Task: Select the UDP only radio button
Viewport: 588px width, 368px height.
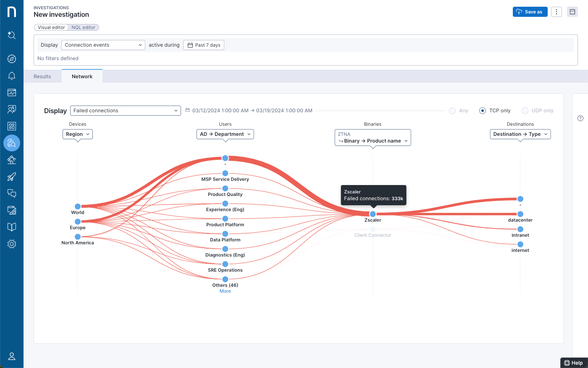Action: point(525,110)
